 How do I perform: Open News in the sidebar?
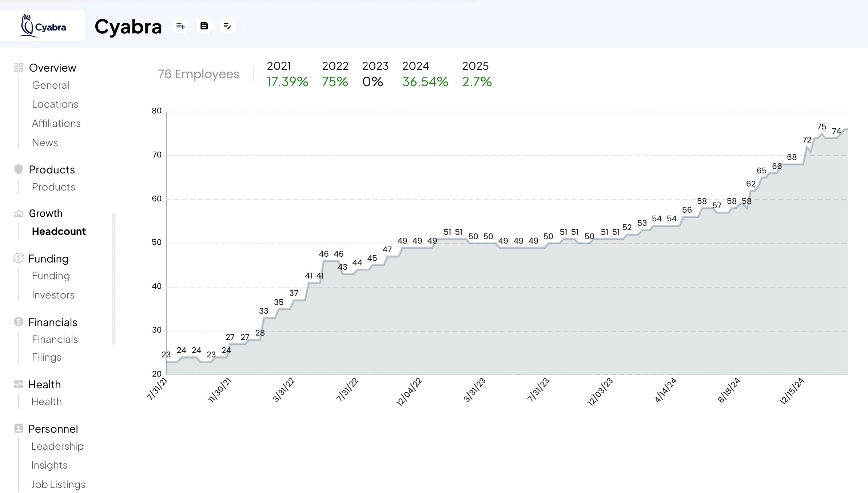(x=45, y=143)
